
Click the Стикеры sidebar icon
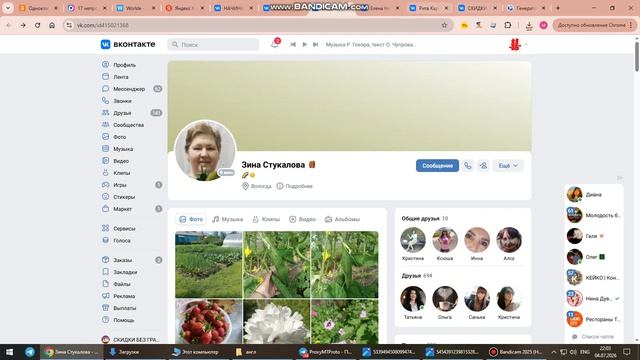(105, 197)
